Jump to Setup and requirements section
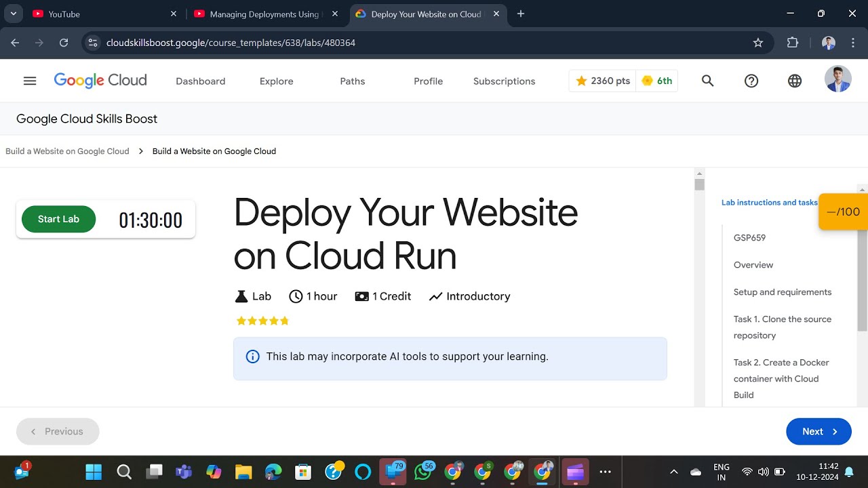Image resolution: width=868 pixels, height=488 pixels. 783,292
